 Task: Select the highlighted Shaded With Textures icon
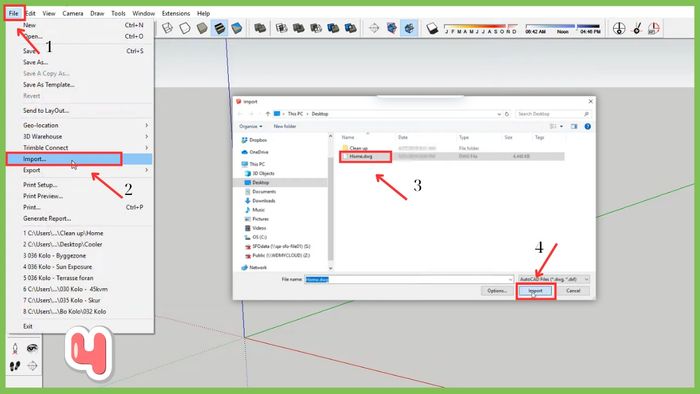219,28
